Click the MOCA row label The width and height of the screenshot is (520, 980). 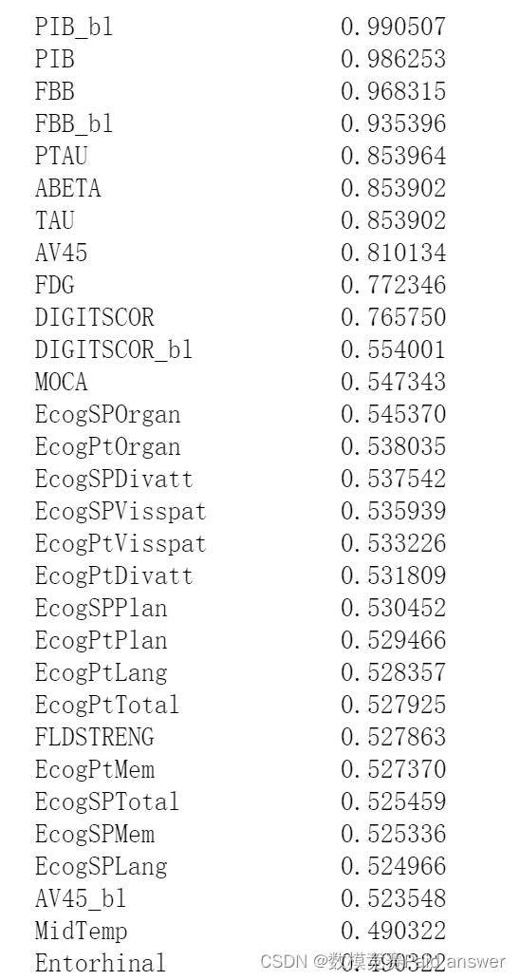pyautogui.click(x=61, y=382)
